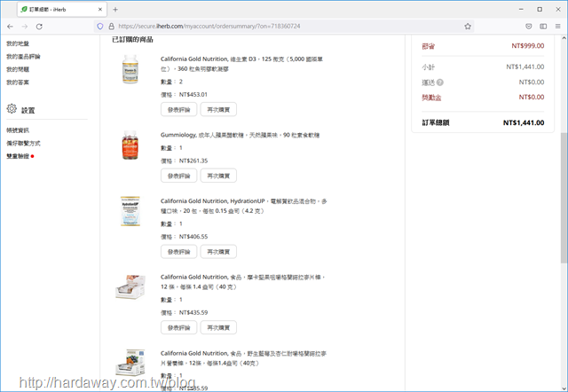Click the Gummiology gummies product thumbnail
This screenshot has width=568, height=392.
(130, 145)
